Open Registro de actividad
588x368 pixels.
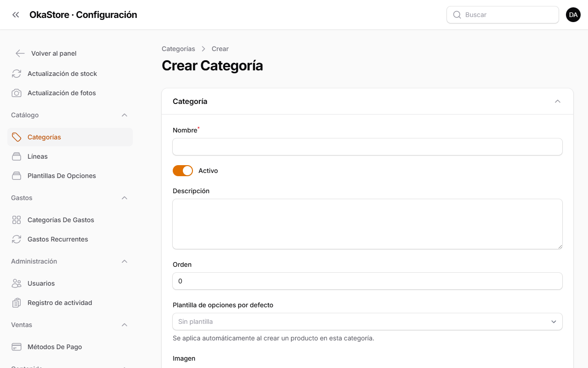coord(70,303)
